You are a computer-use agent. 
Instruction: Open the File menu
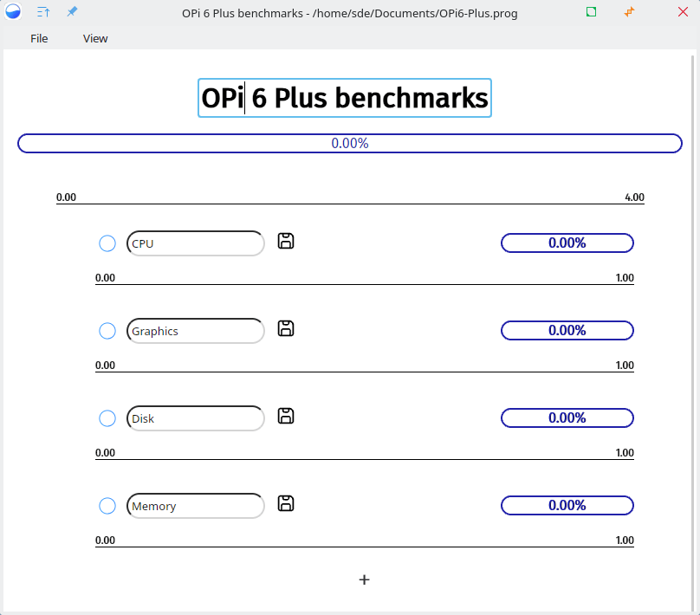tap(39, 38)
